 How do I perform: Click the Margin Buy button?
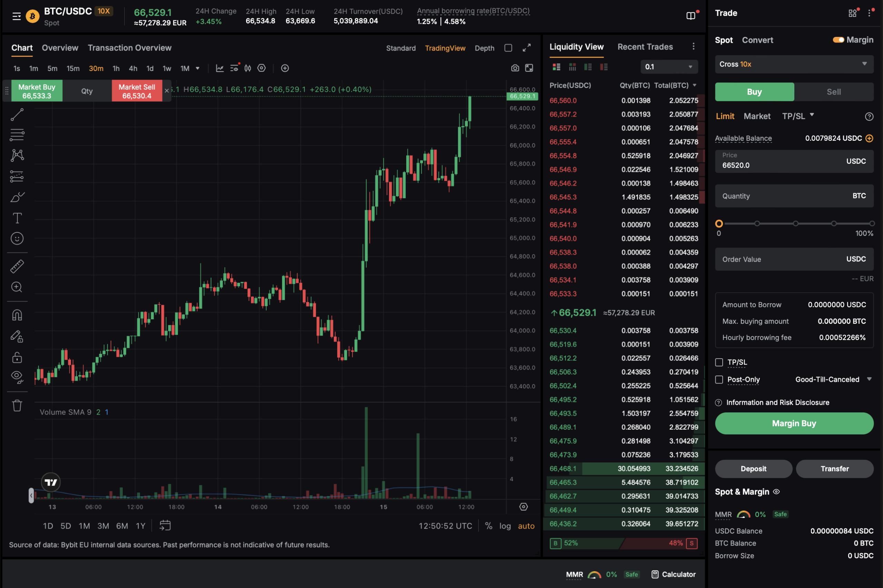coord(794,423)
